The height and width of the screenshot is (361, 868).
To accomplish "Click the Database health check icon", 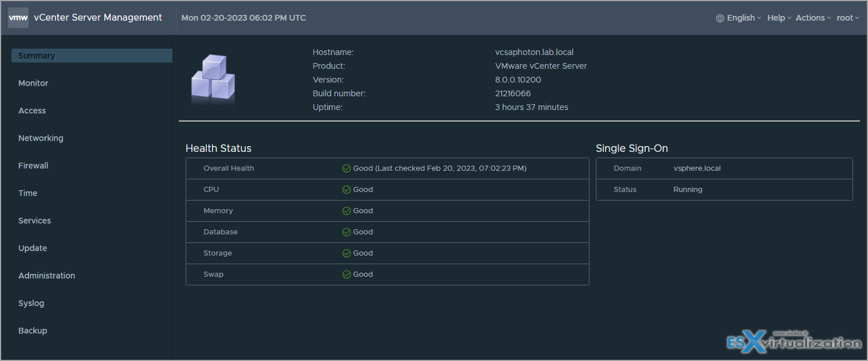I will click(x=346, y=232).
